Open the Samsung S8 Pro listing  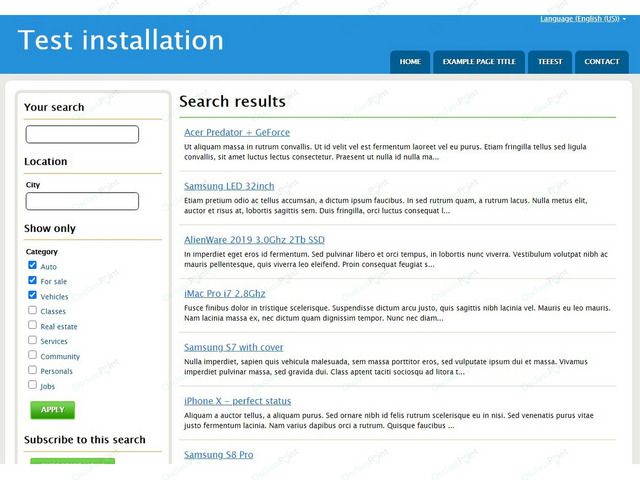218,455
